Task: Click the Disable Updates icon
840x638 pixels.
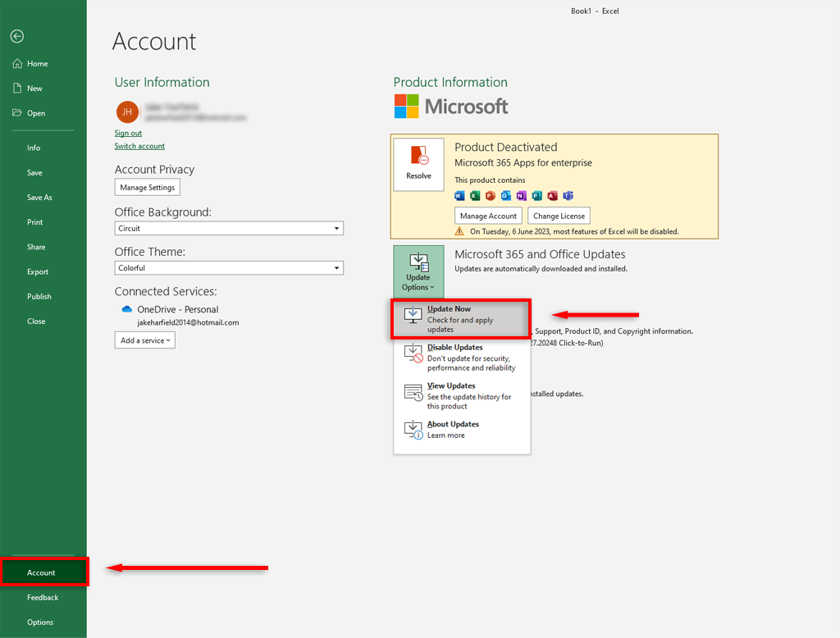Action: (413, 353)
